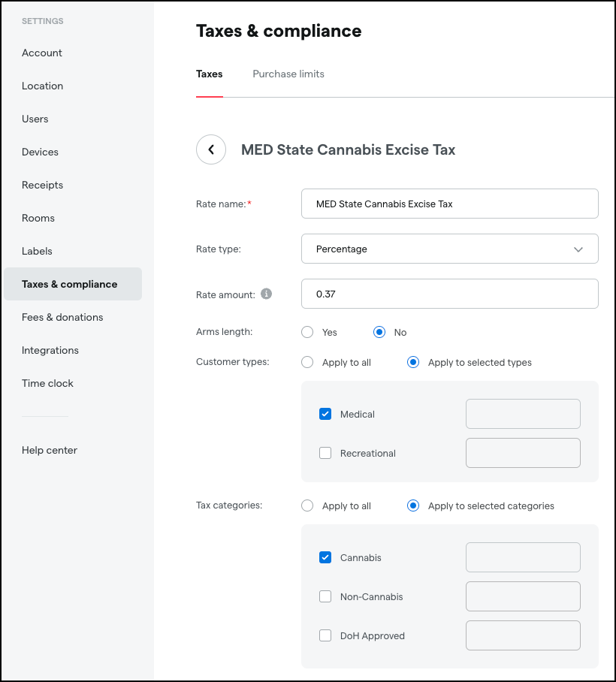This screenshot has width=616, height=682.
Task: Switch to the Purchase limits tab
Action: click(288, 74)
